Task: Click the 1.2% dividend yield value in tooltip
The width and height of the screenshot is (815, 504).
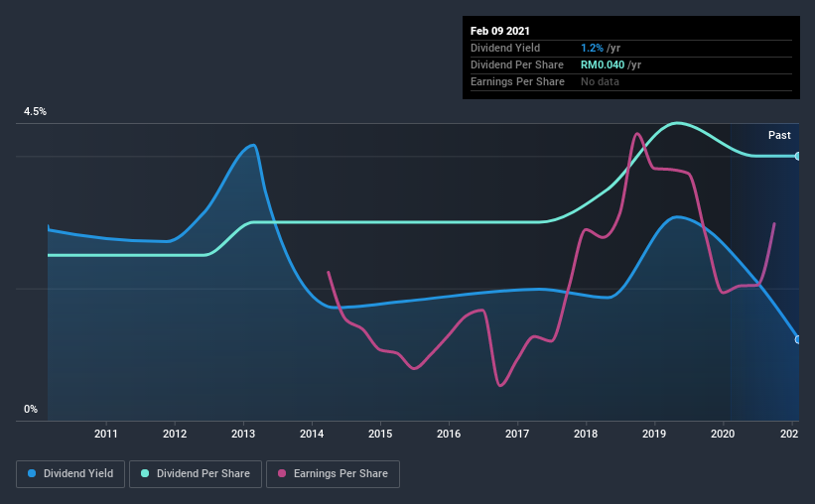Action: point(592,48)
